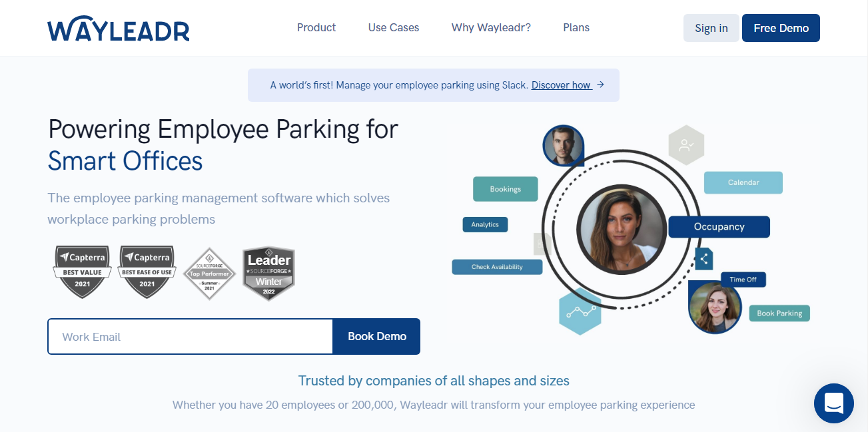Click the Time Off tag
The width and height of the screenshot is (868, 432).
pos(743,280)
